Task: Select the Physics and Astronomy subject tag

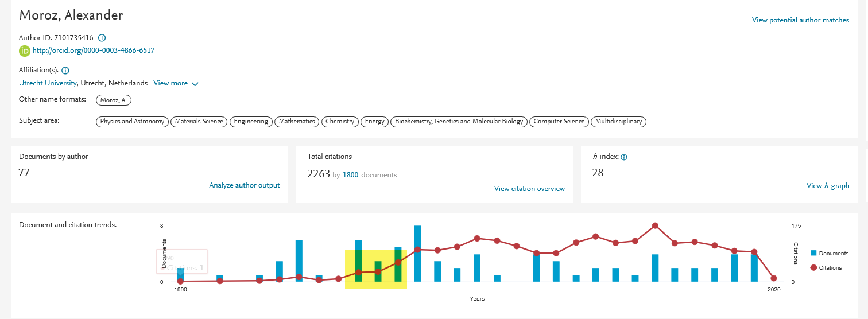Action: [132, 122]
